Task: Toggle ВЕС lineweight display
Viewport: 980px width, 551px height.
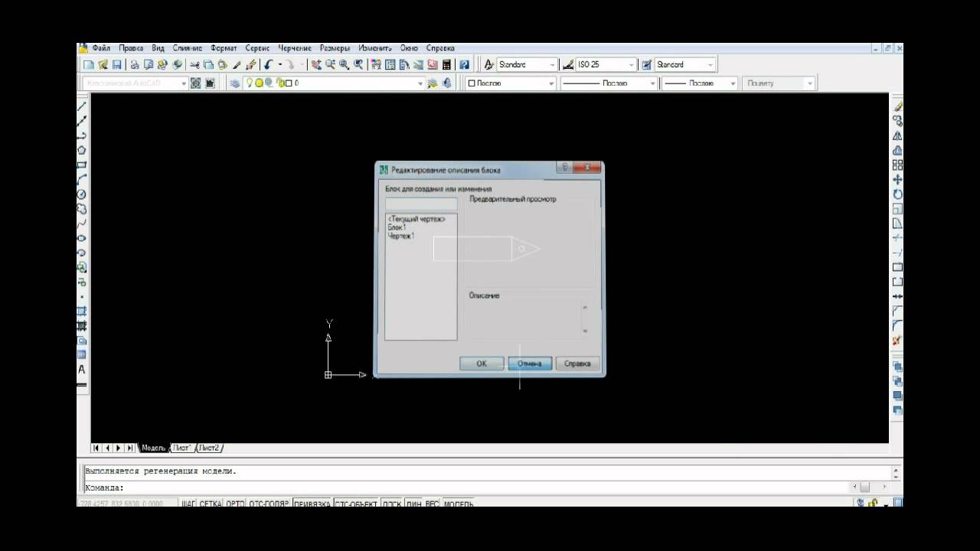Action: tap(433, 504)
